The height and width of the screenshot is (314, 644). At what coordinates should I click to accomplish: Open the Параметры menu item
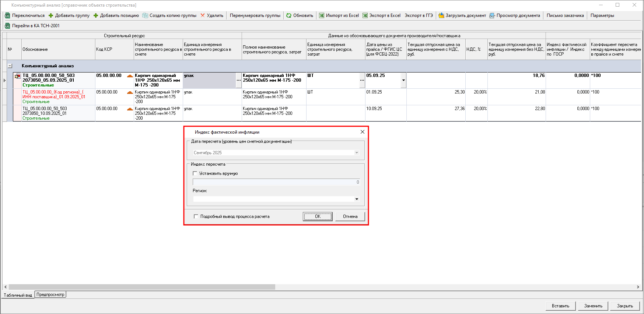(x=602, y=15)
